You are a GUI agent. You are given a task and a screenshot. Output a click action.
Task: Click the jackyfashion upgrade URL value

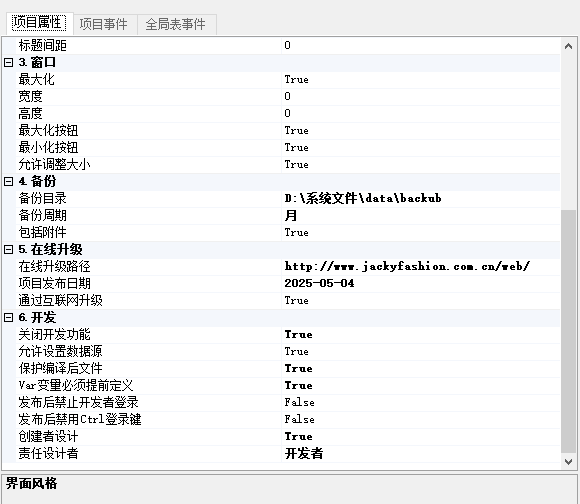[x=407, y=267]
